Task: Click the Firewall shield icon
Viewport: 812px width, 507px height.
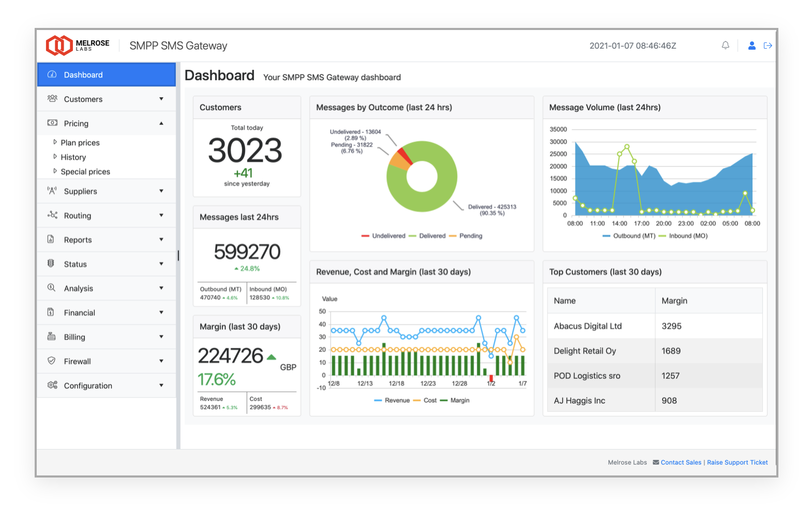Action: [51, 361]
